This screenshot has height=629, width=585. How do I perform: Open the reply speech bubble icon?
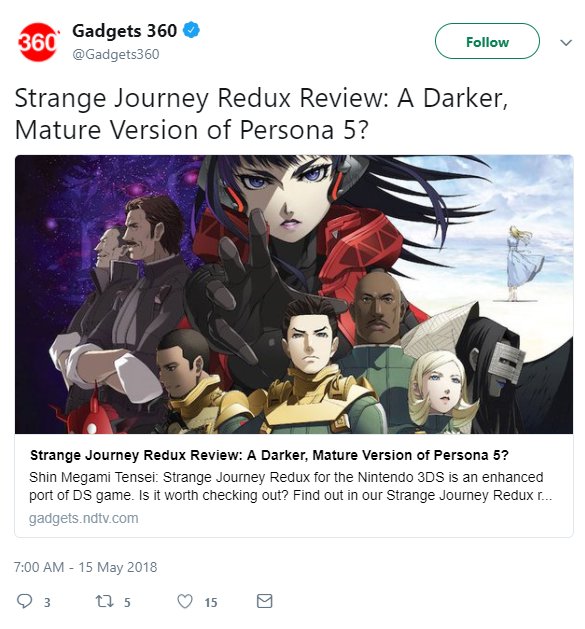click(24, 601)
